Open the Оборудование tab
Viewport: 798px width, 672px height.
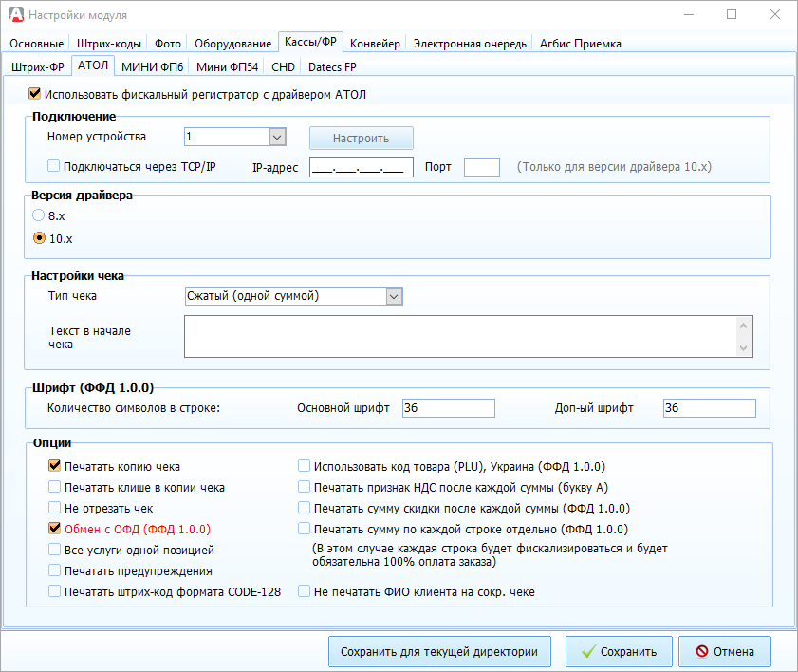coord(232,44)
